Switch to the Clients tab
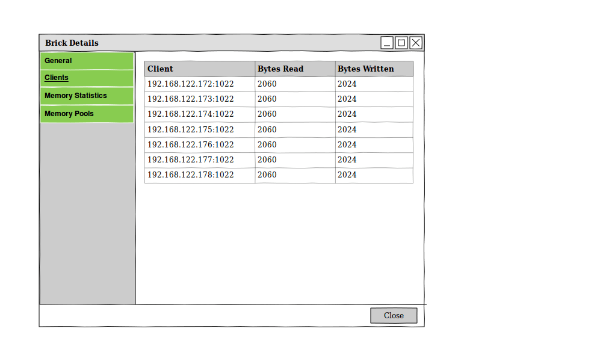The image size is (600, 364). [x=87, y=78]
